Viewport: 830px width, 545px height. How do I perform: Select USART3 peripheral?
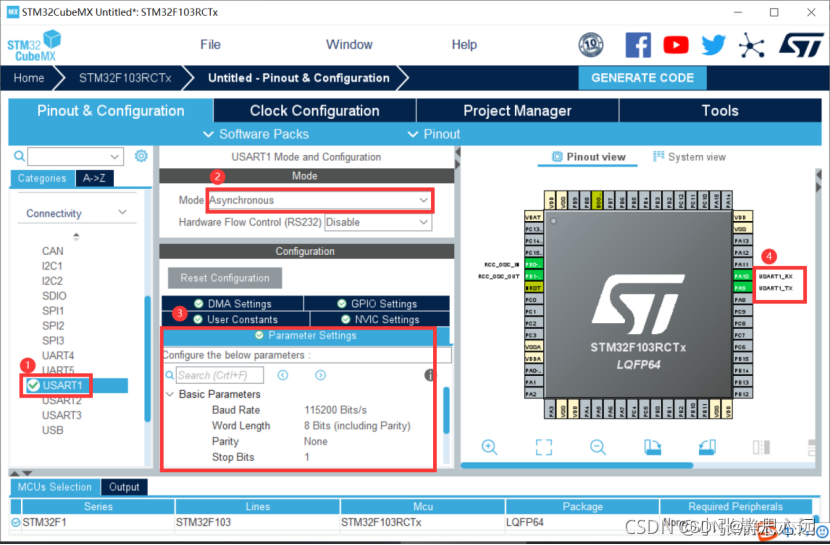(62, 415)
